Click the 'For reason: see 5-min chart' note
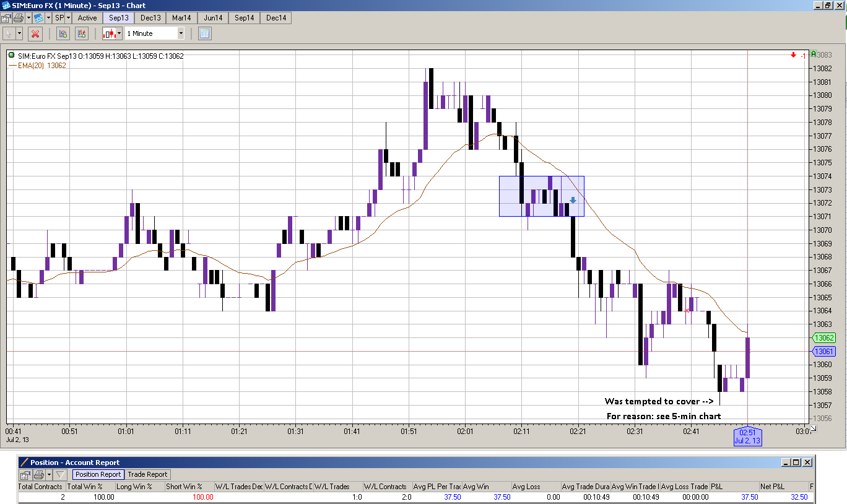Image resolution: width=847 pixels, height=504 pixels. coord(664,416)
